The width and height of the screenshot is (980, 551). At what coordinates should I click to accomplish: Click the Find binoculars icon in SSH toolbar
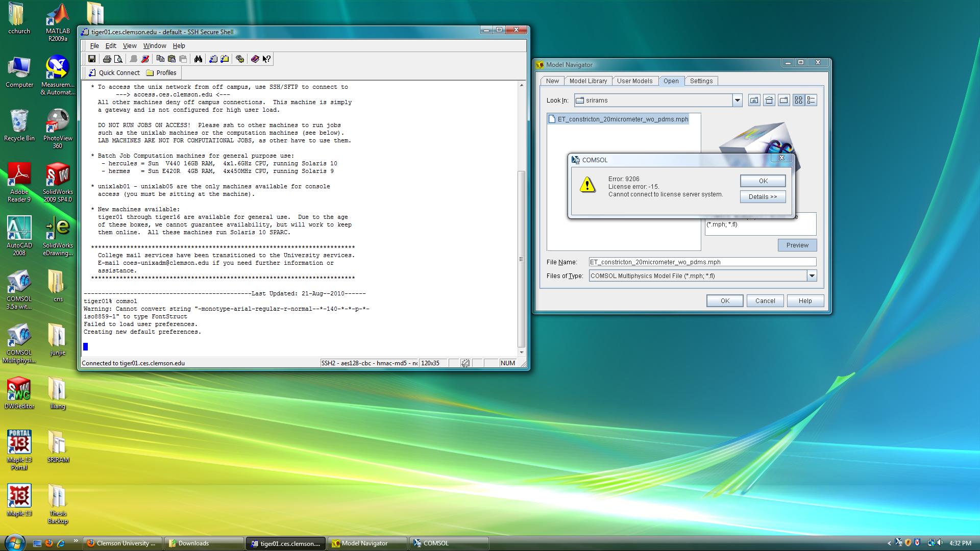click(x=198, y=59)
